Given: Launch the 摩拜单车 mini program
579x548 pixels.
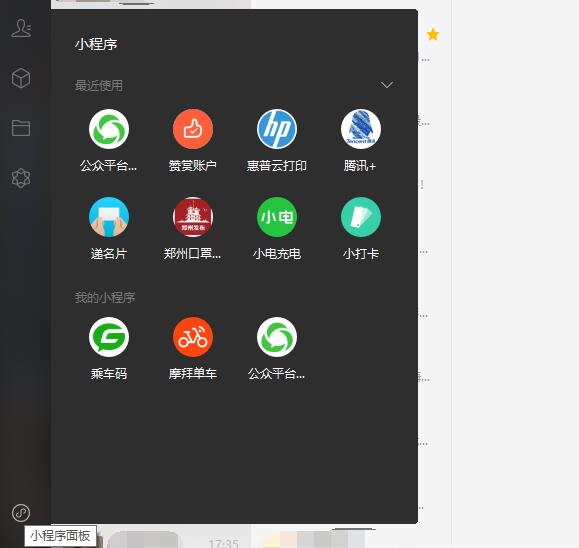Looking at the screenshot, I should (193, 337).
